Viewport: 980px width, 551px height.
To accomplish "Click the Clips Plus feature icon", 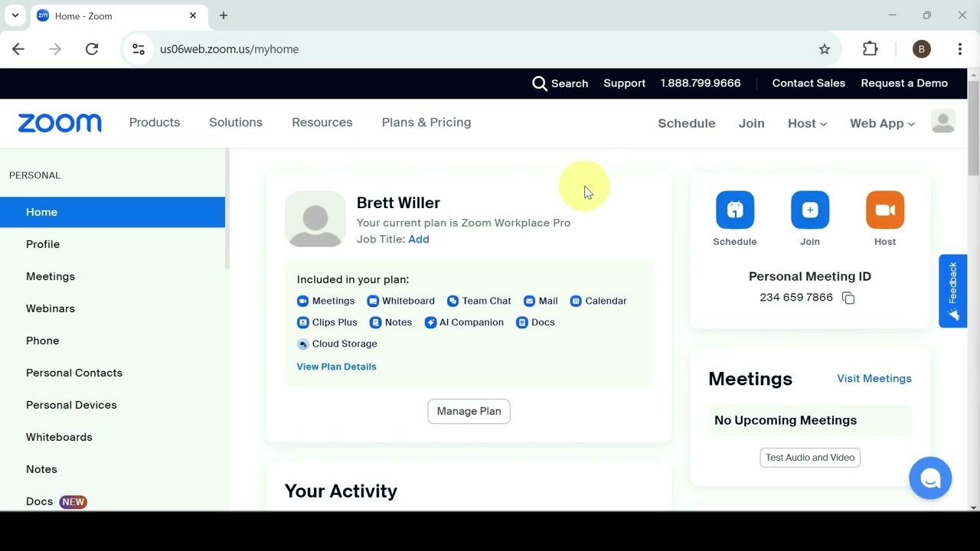I will pos(302,322).
